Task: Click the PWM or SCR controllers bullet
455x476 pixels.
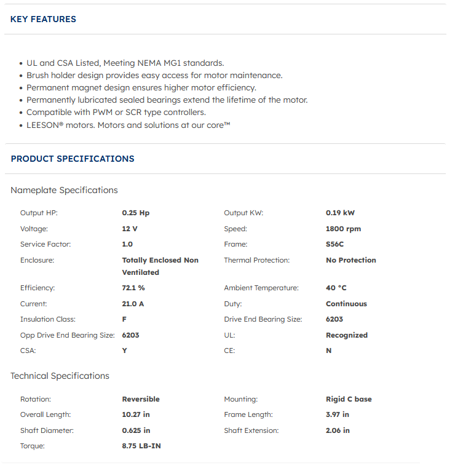Action: coord(125,113)
